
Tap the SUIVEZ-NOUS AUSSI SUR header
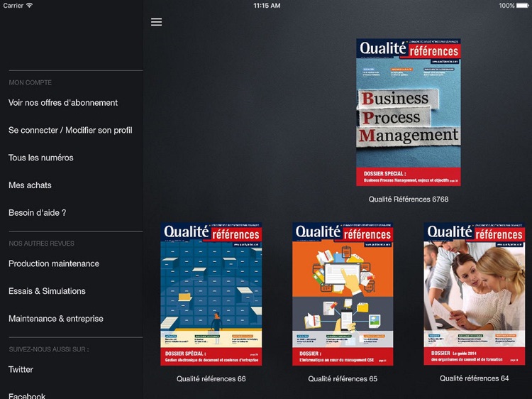(x=49, y=349)
